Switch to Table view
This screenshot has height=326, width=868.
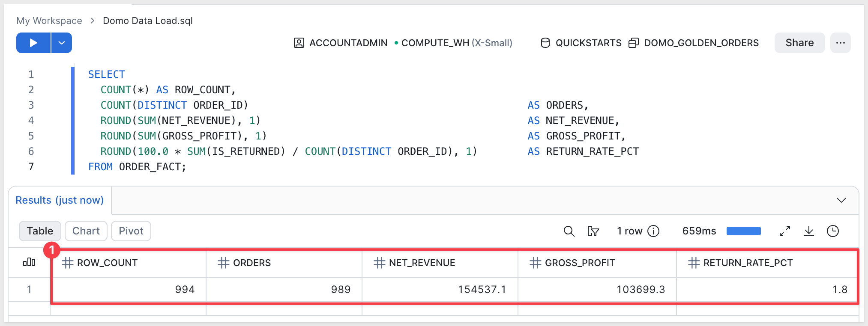(40, 231)
